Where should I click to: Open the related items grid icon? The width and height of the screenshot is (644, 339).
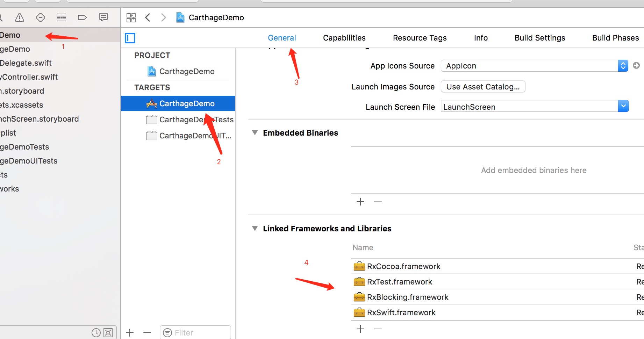(x=131, y=18)
